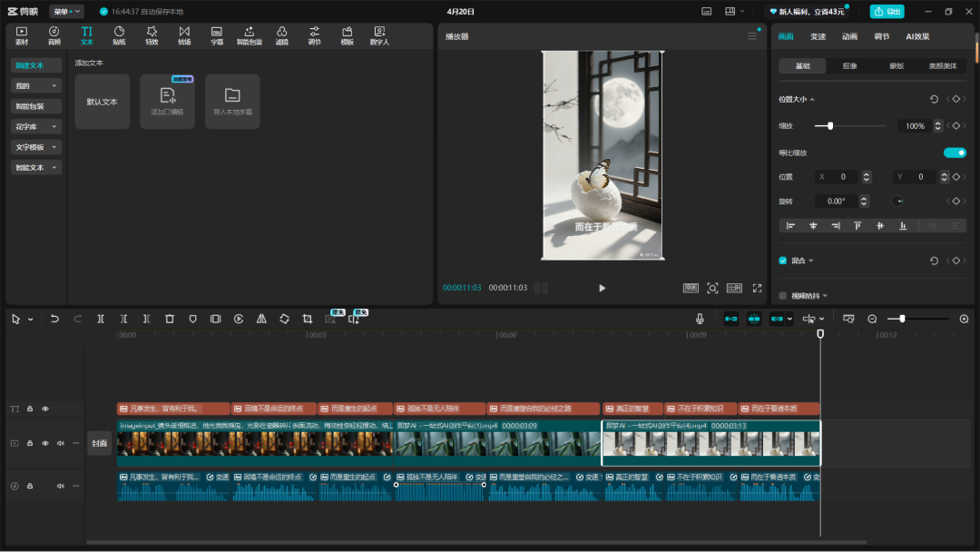The width and height of the screenshot is (980, 552).
Task: Turn off the 等比缩放 toggle switch
Action: 955,153
